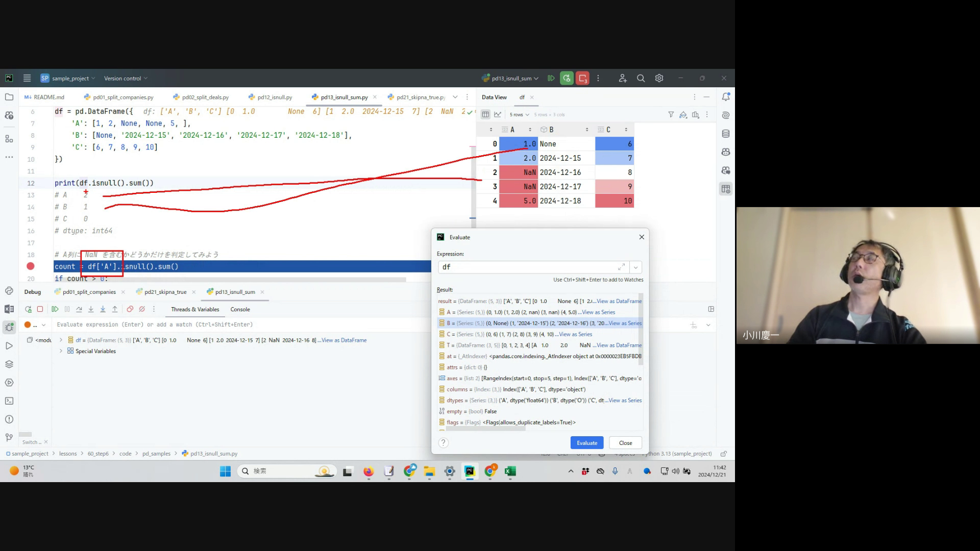Image resolution: width=980 pixels, height=551 pixels.
Task: Open chart view icon in Data View
Action: (498, 115)
